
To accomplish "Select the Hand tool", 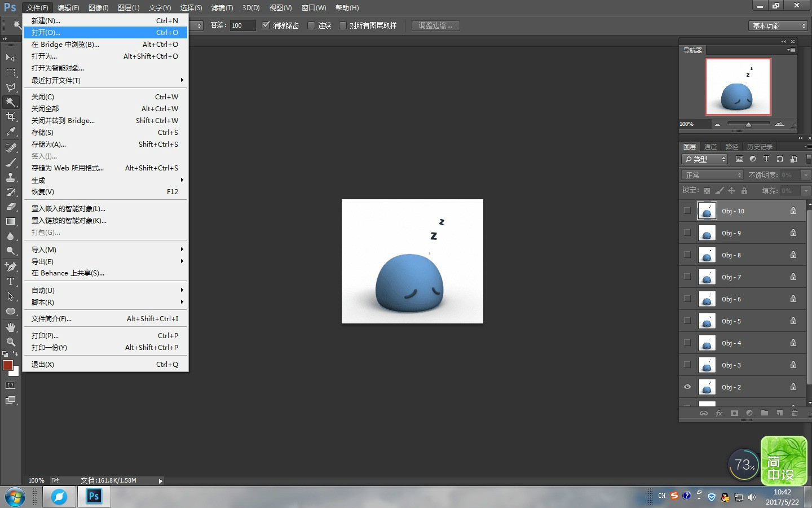I will (x=11, y=327).
